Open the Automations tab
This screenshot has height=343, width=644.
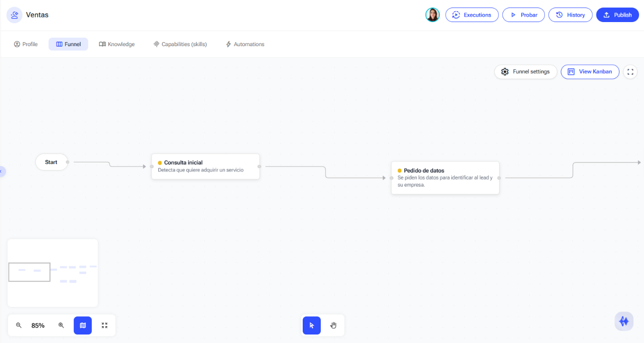[x=245, y=44]
